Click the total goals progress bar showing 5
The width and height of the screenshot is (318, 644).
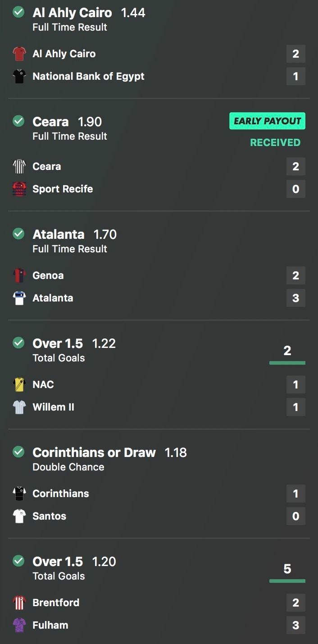pos(287,581)
